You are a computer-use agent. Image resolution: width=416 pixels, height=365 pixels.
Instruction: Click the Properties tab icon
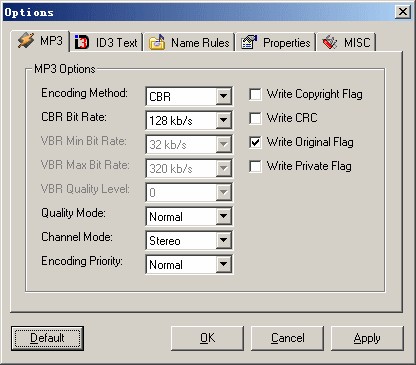(249, 42)
